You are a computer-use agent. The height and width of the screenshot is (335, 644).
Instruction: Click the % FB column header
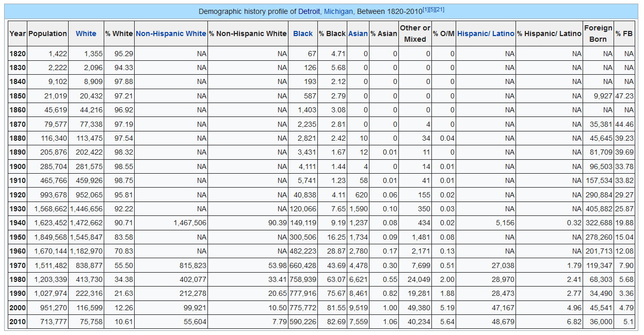click(x=624, y=33)
